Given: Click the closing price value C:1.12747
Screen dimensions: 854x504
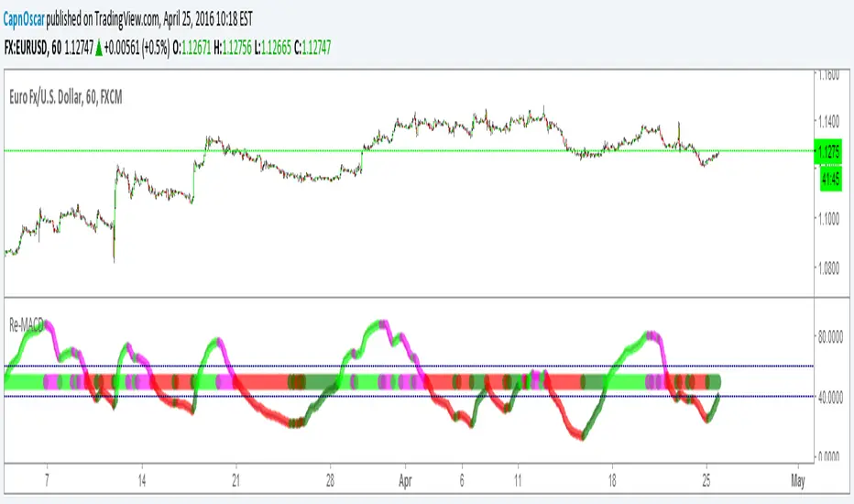Looking at the screenshot, I should pos(312,48).
